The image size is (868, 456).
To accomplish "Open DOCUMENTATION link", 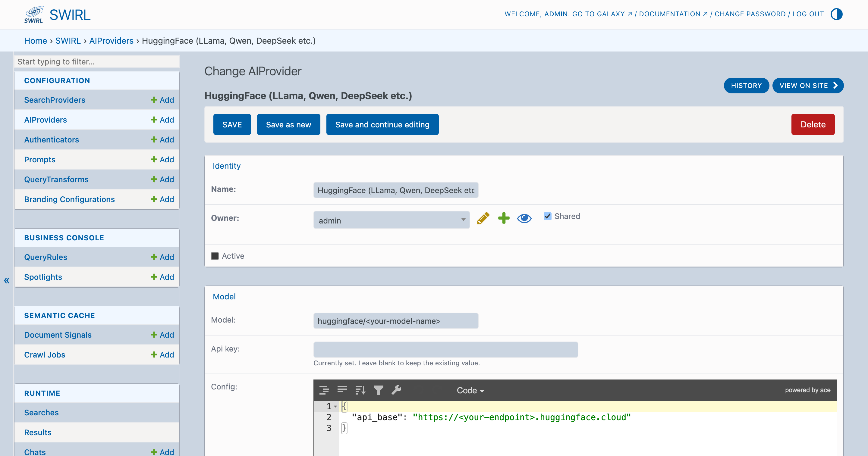I will pos(673,14).
